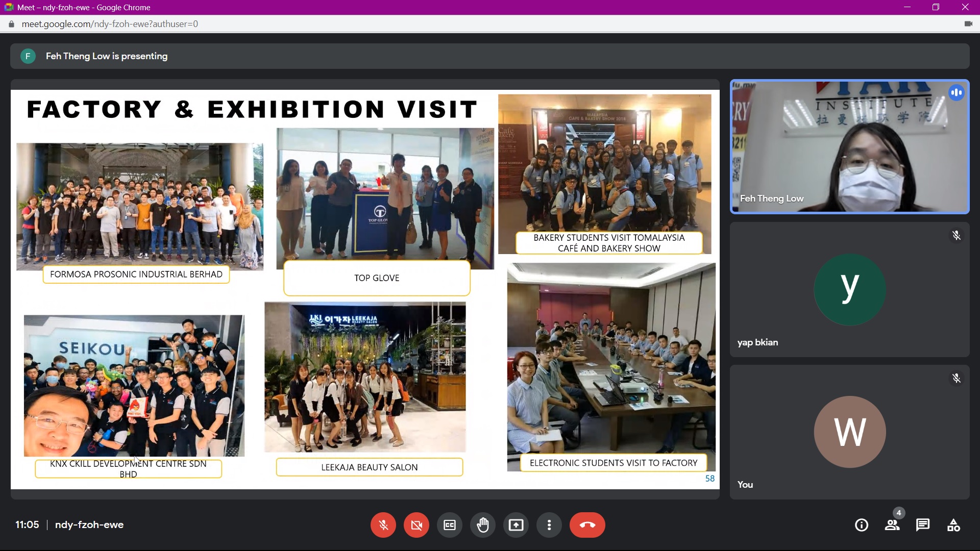Click the 'Feh Theng Low is presenting' banner
The width and height of the screenshot is (980, 551).
(x=490, y=56)
